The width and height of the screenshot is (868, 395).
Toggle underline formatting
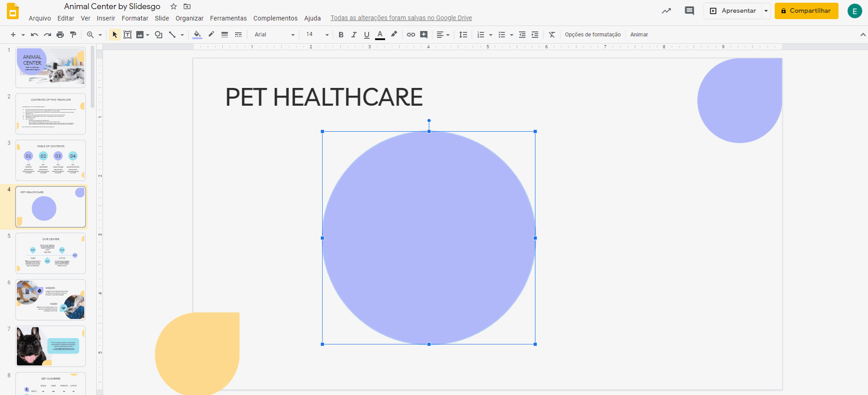(367, 35)
